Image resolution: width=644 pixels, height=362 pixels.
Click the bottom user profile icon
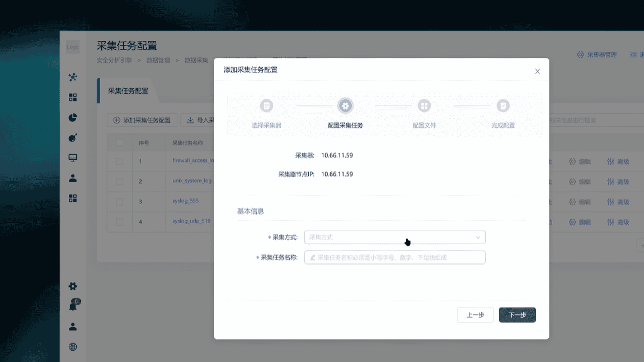pos(73,327)
